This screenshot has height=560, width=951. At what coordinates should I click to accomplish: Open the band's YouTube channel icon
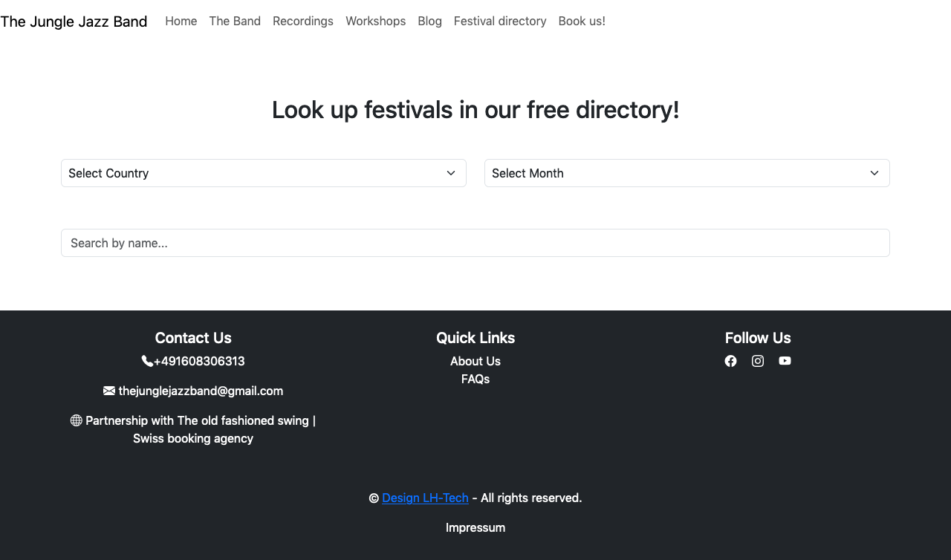tap(785, 361)
